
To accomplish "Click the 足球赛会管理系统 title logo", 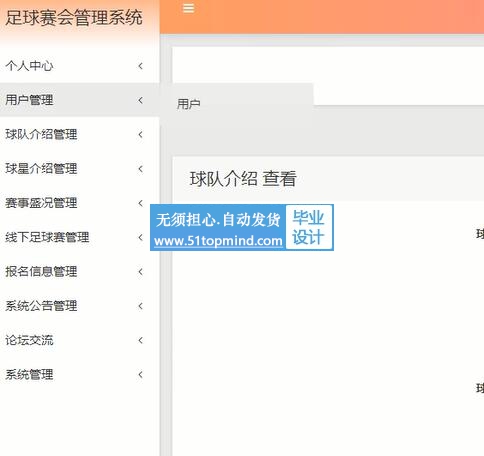I will click(74, 18).
